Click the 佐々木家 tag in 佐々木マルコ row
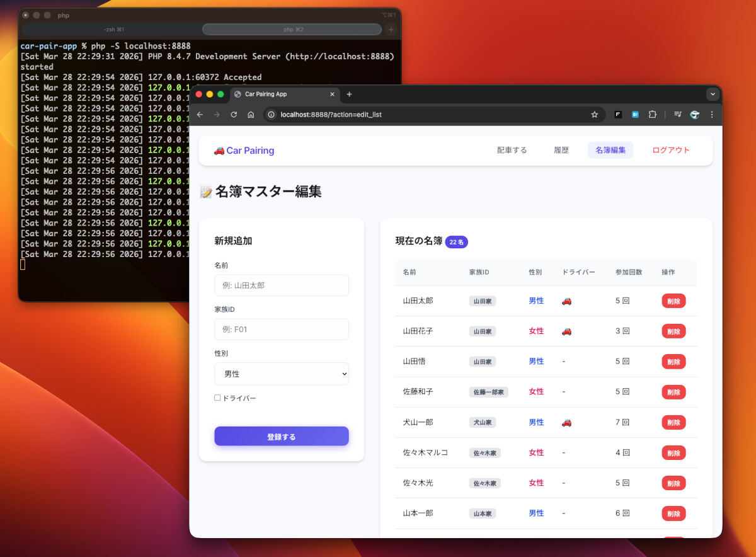The width and height of the screenshot is (756, 557). click(x=486, y=453)
